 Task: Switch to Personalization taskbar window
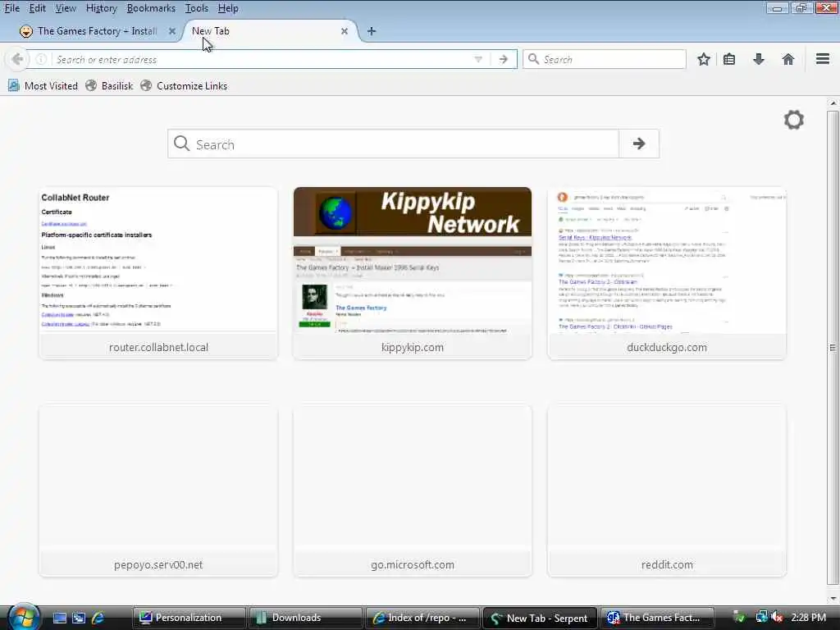tap(189, 618)
